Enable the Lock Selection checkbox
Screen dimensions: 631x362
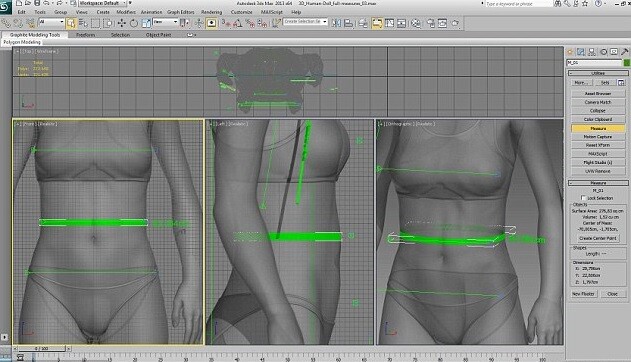coord(583,198)
